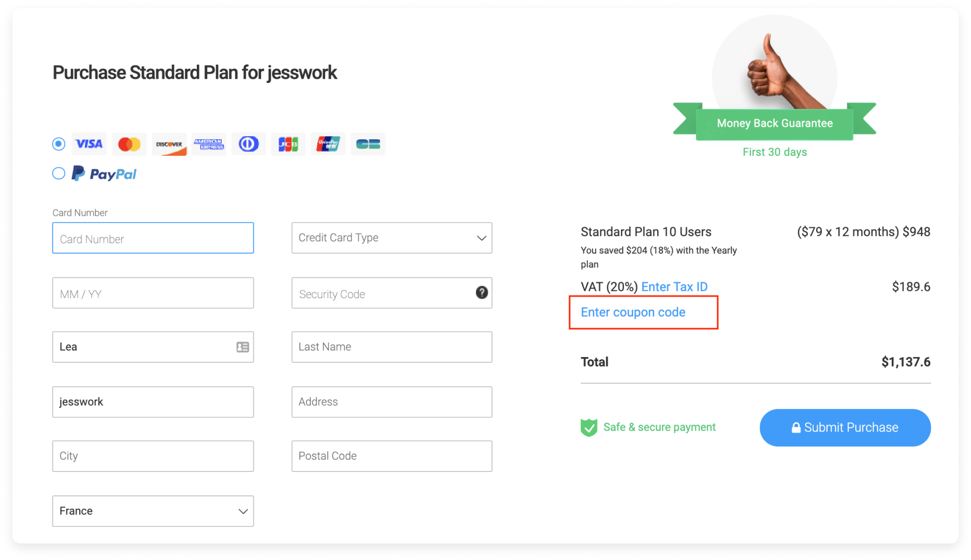
Task: Click the Money Back Guarantee banner
Action: point(775,123)
